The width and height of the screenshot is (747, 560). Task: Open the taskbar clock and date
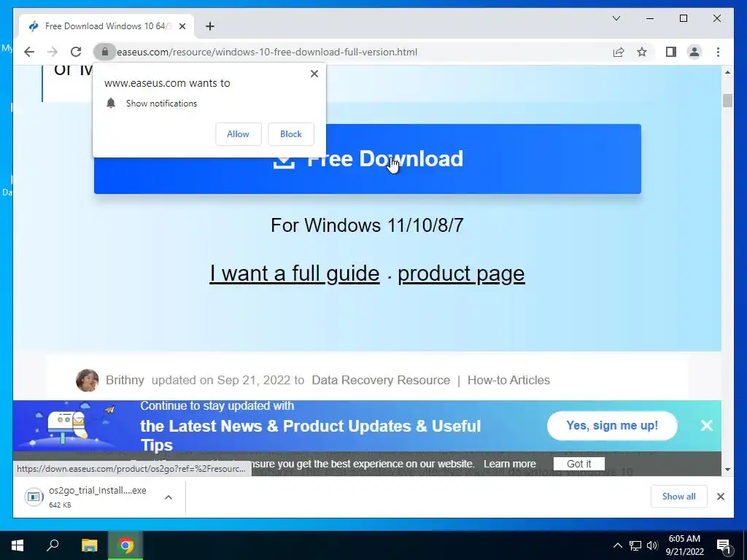[684, 545]
